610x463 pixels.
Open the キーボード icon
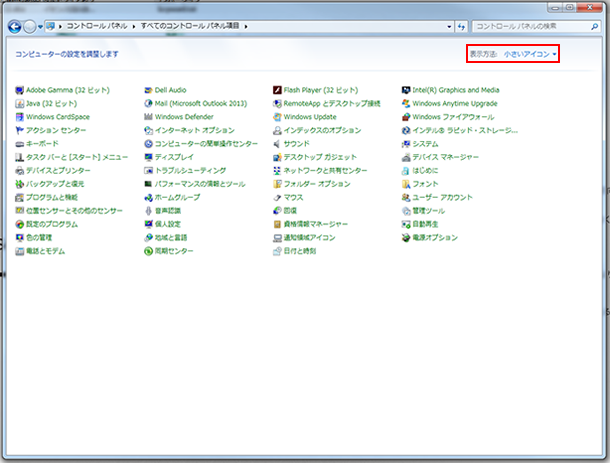(19, 144)
